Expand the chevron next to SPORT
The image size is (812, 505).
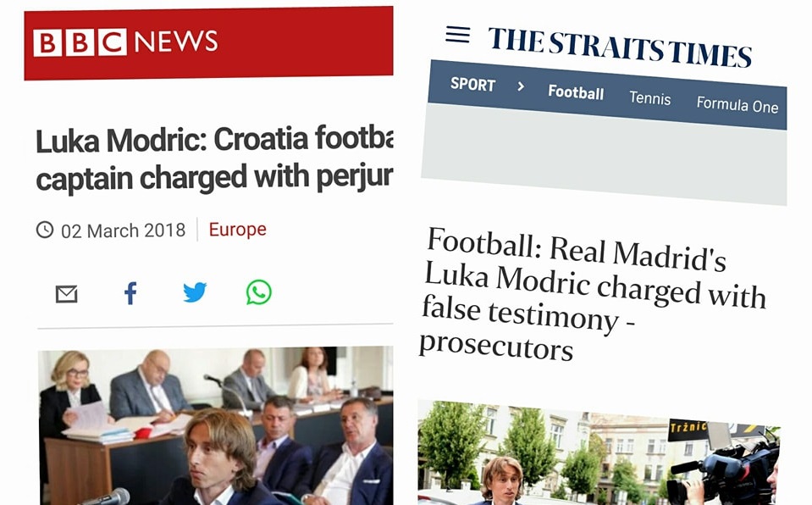coord(521,86)
